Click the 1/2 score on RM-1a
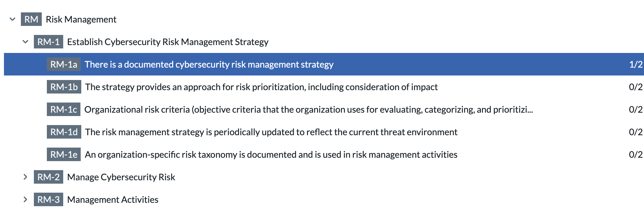Image resolution: width=644 pixels, height=209 pixels. (x=636, y=64)
